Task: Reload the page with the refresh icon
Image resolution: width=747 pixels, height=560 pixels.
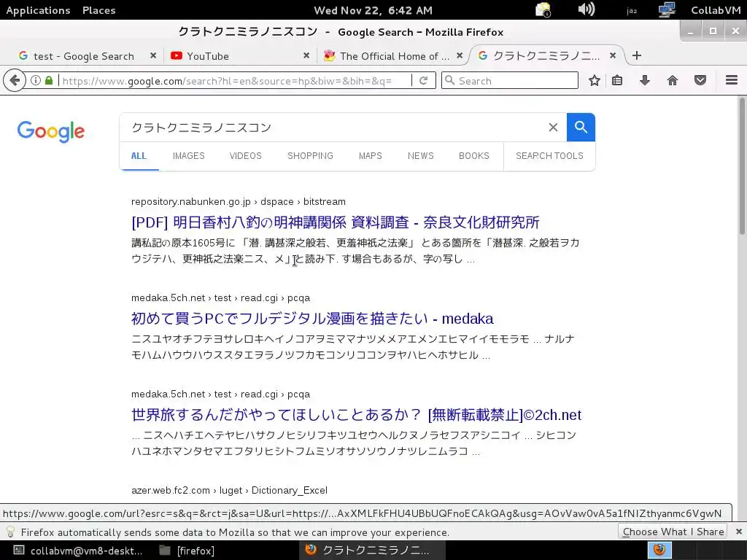Action: [x=423, y=80]
